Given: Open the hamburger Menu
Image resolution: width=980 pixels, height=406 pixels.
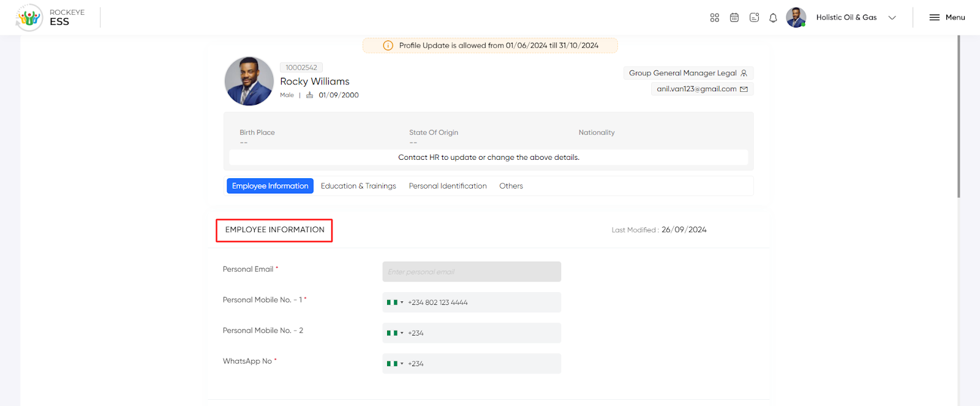Looking at the screenshot, I should [x=947, y=17].
